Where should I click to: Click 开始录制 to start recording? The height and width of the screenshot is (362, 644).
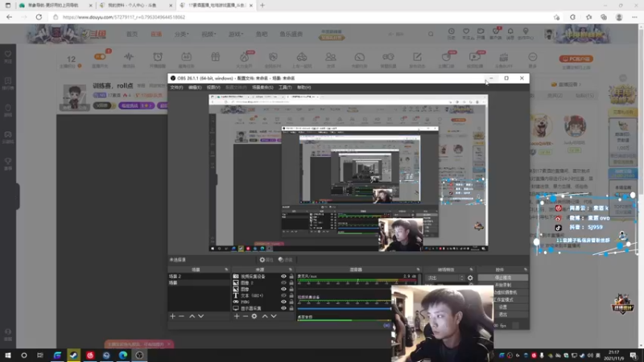pyautogui.click(x=502, y=285)
